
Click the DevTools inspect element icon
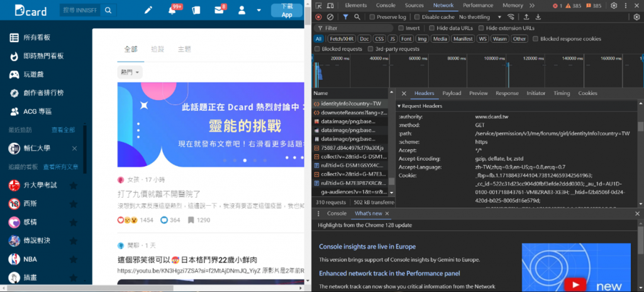pos(318,5)
